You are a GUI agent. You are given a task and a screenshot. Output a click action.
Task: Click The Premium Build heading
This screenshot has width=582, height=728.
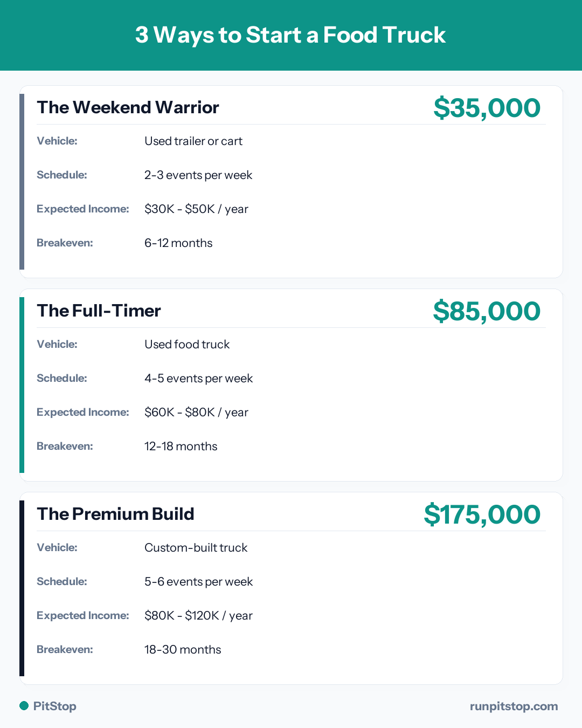pos(115,514)
